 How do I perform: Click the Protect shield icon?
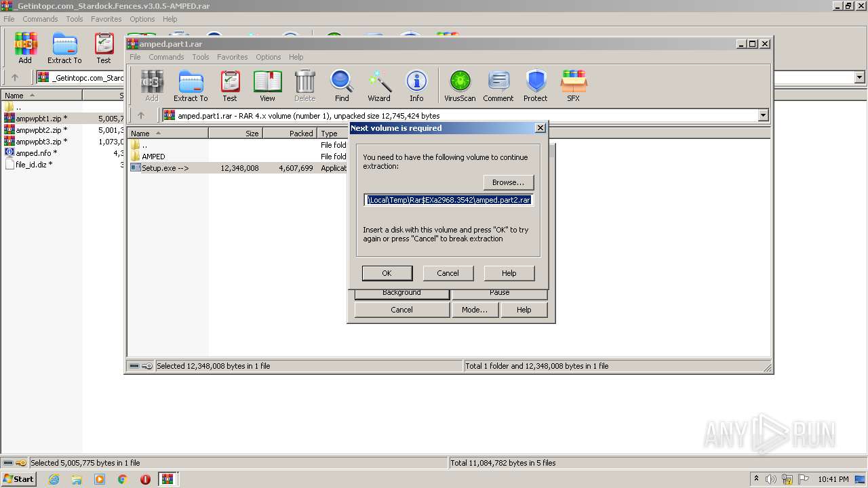tap(535, 86)
